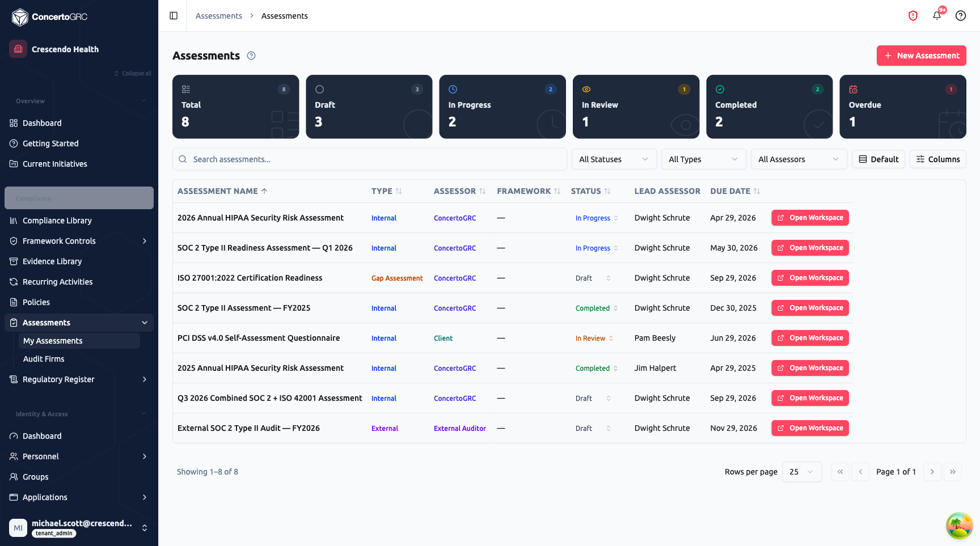Sort the Framework column

coord(557,191)
